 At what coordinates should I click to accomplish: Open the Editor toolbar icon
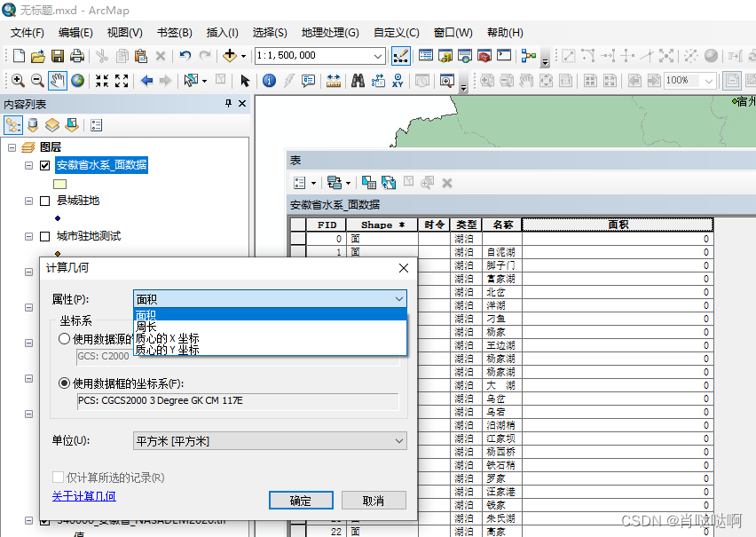pyautogui.click(x=401, y=56)
